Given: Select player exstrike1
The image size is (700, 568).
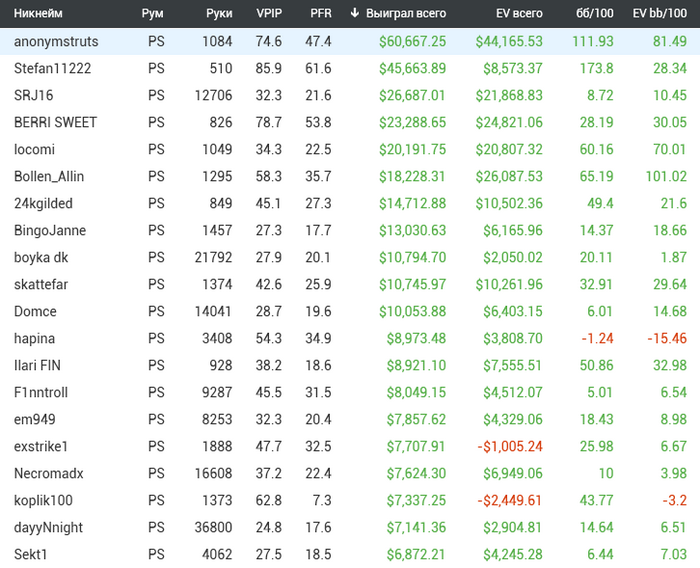Looking at the screenshot, I should [41, 447].
